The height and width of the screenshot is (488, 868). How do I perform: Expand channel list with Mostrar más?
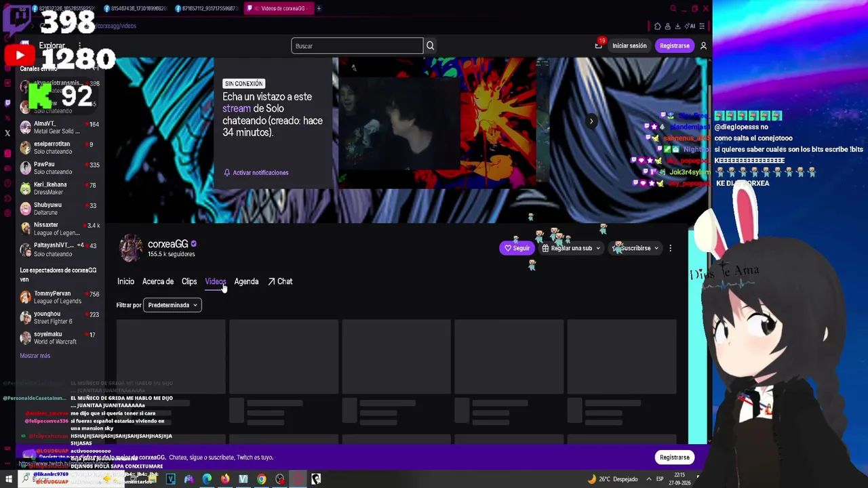pyautogui.click(x=35, y=356)
